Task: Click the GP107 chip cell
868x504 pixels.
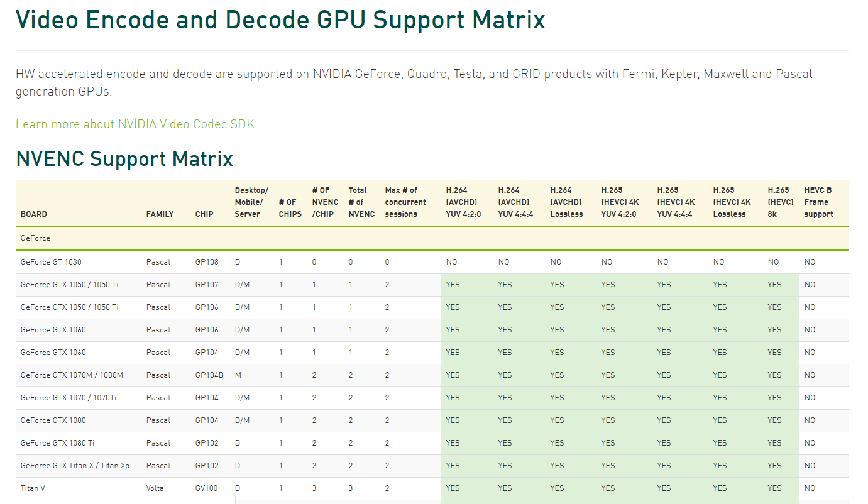Action: coord(207,285)
